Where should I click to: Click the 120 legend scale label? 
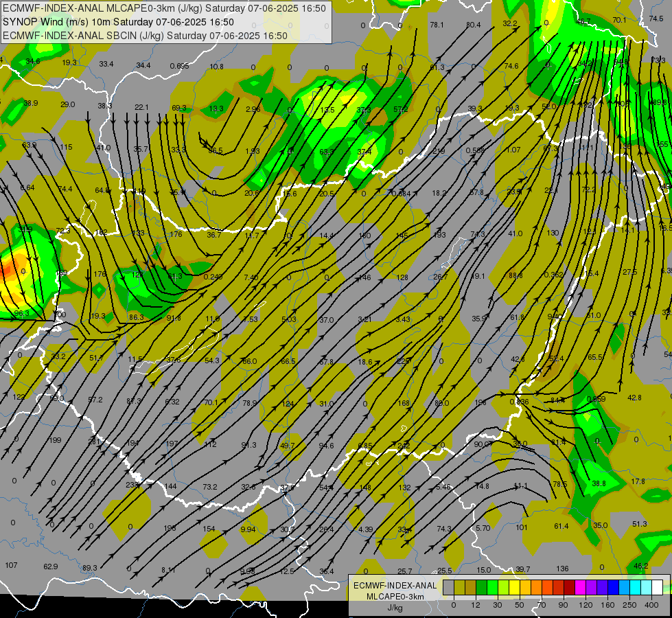coord(586,605)
